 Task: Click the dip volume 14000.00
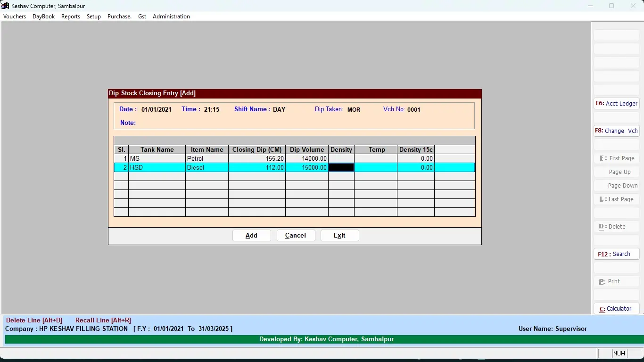[x=307, y=158]
